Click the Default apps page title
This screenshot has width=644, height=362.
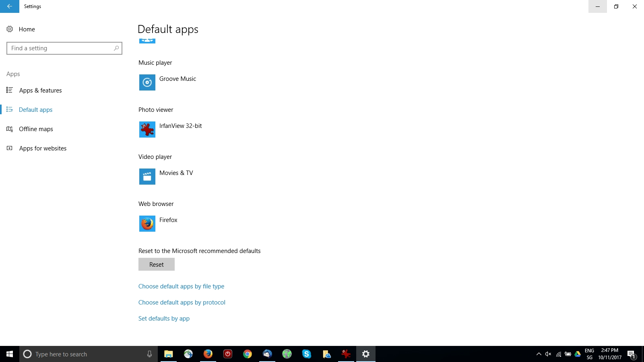point(168,29)
